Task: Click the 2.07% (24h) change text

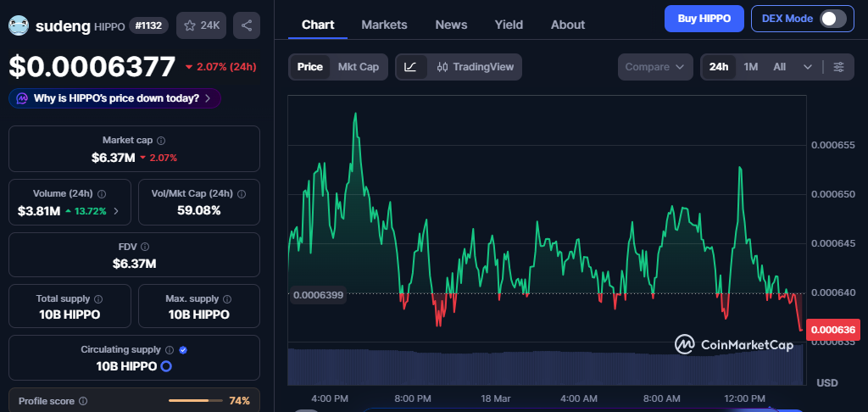Action: pyautogui.click(x=225, y=67)
